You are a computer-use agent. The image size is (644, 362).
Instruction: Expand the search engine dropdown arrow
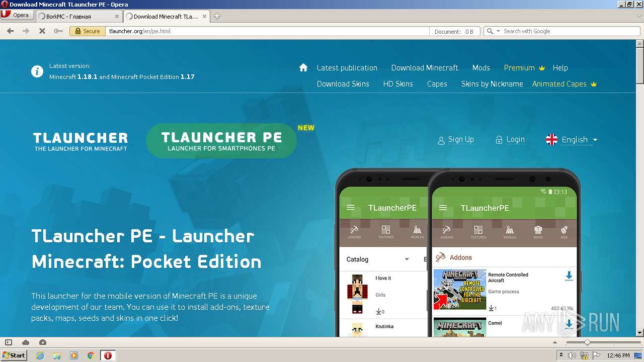499,31
